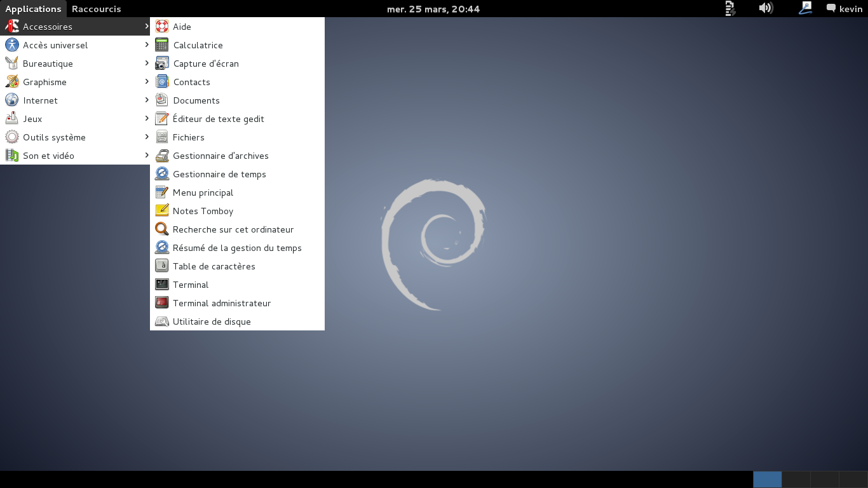Switch to the highlighted first workspace
868x488 pixels.
coord(767,479)
